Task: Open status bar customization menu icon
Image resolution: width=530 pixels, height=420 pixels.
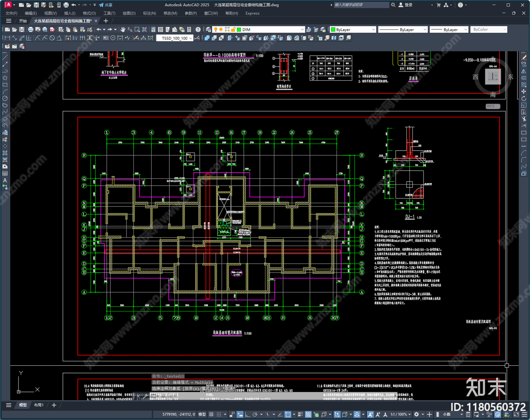Action: click(x=524, y=414)
